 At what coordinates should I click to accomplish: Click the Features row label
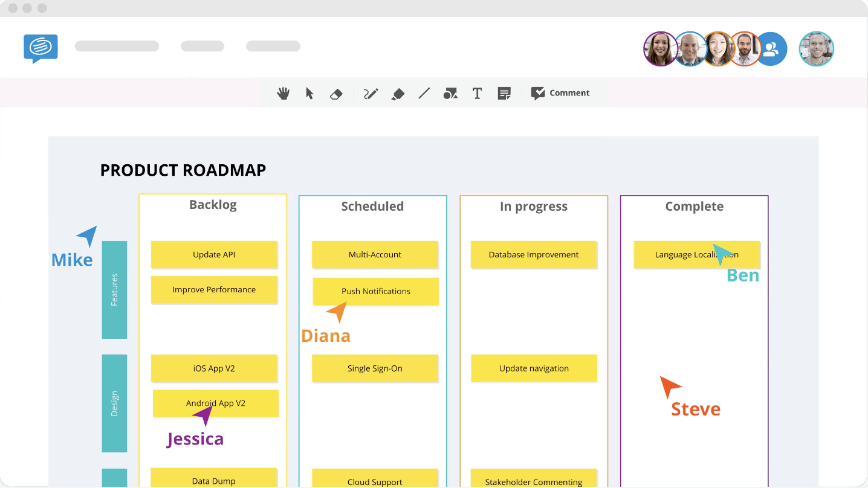click(114, 290)
